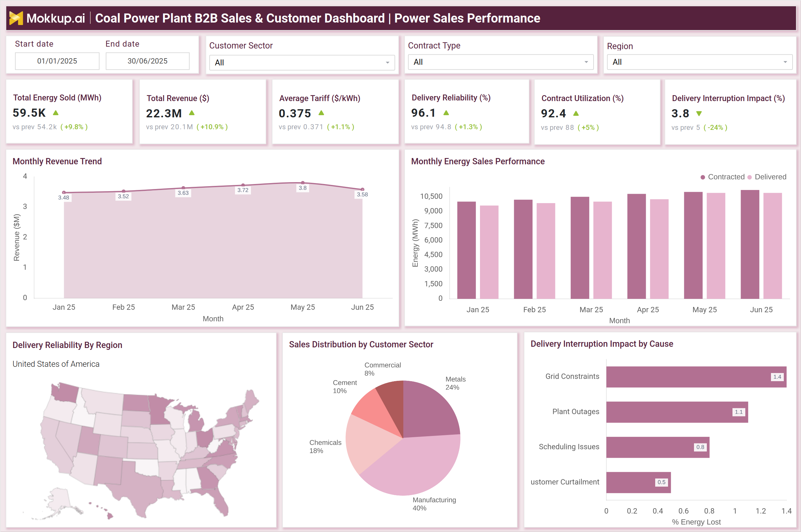This screenshot has height=532, width=801.
Task: Click '(+10.9%)' change value
Action: click(212, 127)
